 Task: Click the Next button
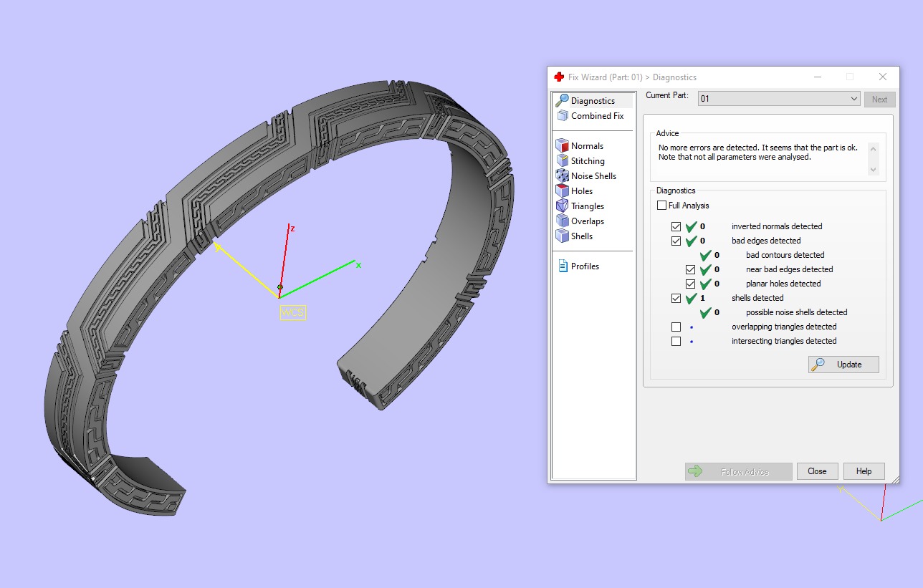pos(879,100)
